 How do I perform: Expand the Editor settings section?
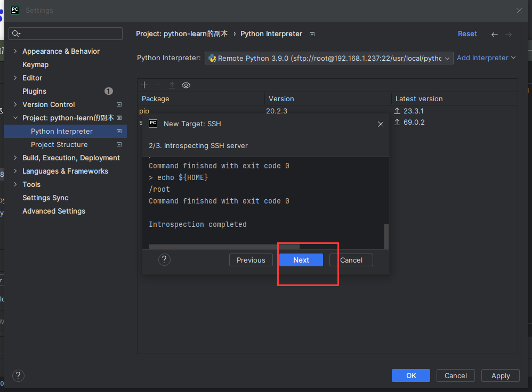[x=15, y=78]
